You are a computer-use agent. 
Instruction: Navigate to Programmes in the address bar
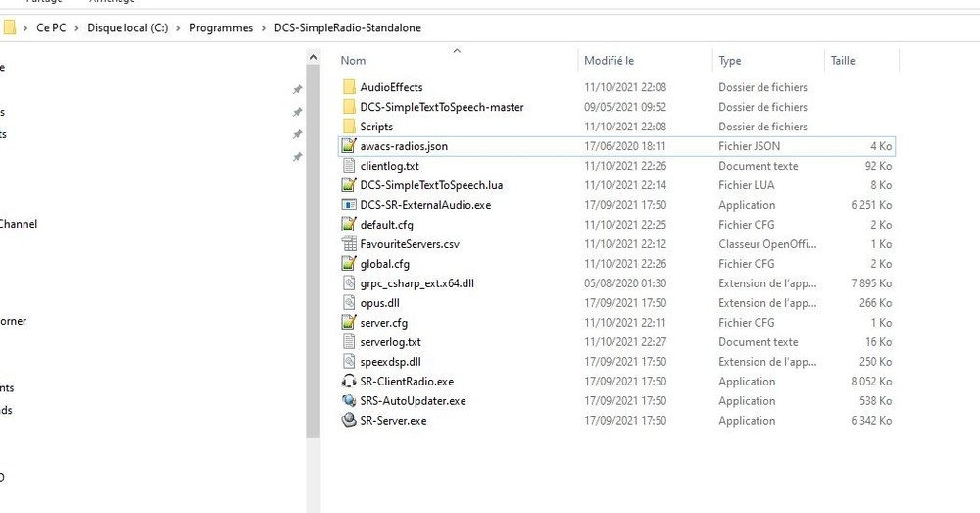pos(220,28)
